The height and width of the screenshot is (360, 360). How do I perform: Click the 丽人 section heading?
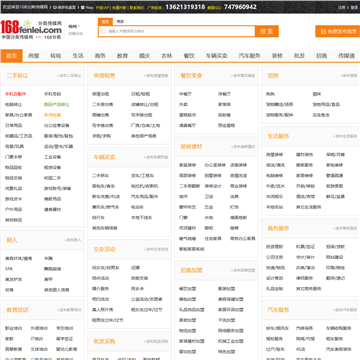point(12,240)
